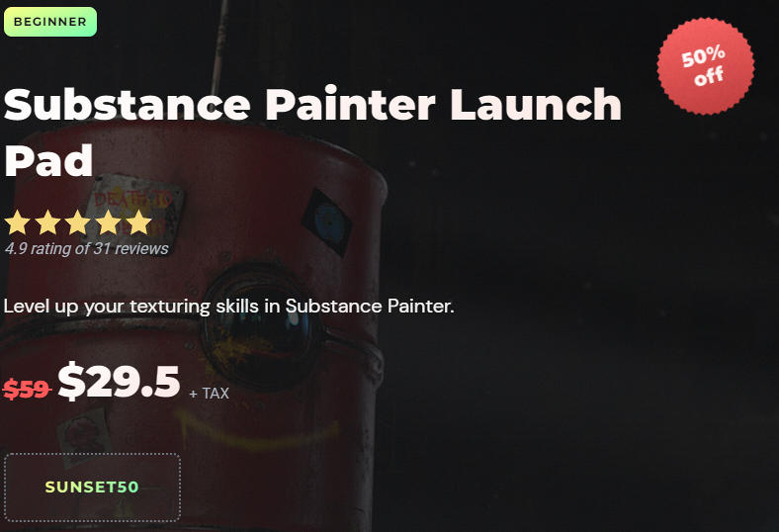Open the Substance Painter Launch Pad title
The image size is (779, 532).
(x=312, y=133)
